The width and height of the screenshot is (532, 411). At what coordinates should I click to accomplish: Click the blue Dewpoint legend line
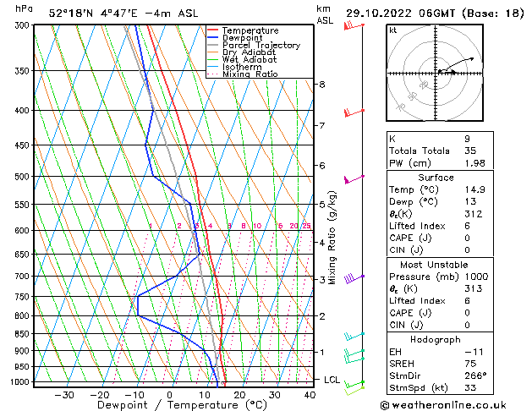[212, 38]
